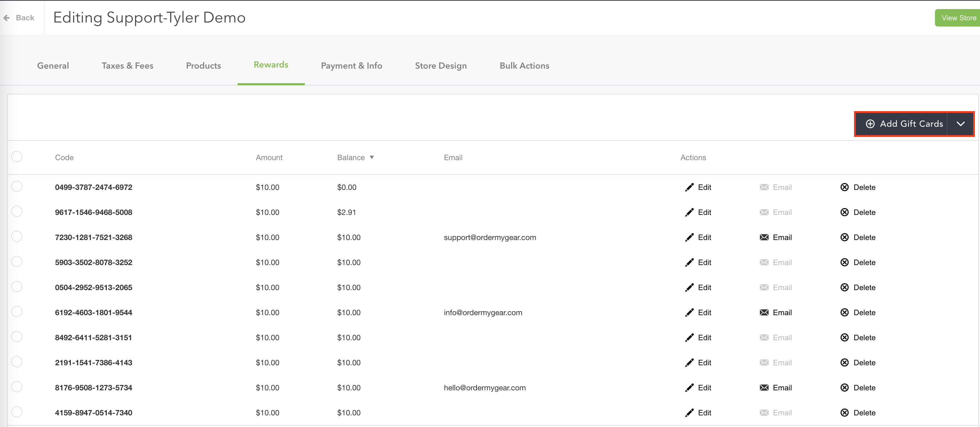Select all gift cards with header checkbox
The width and height of the screenshot is (980, 427).
[17, 156]
